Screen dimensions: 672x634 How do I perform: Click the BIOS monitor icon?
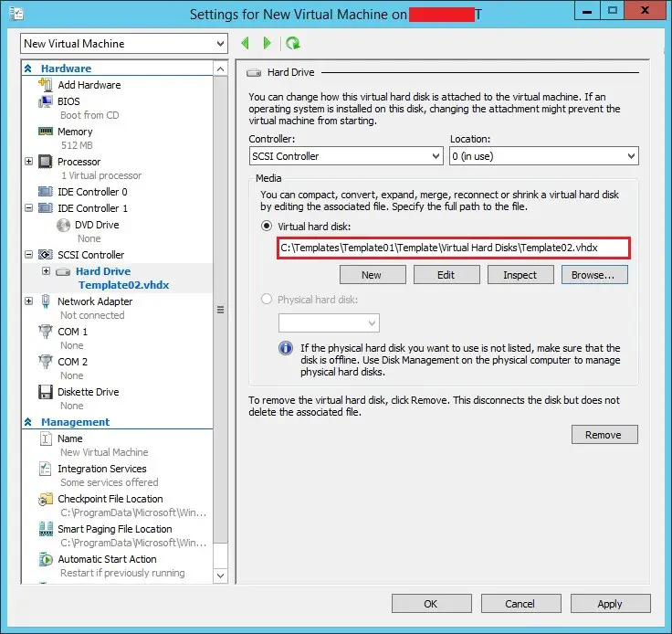pos(46,101)
